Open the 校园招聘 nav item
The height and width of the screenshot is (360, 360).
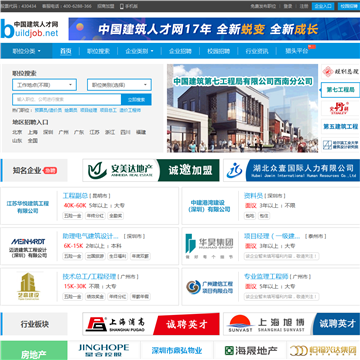[218, 51]
